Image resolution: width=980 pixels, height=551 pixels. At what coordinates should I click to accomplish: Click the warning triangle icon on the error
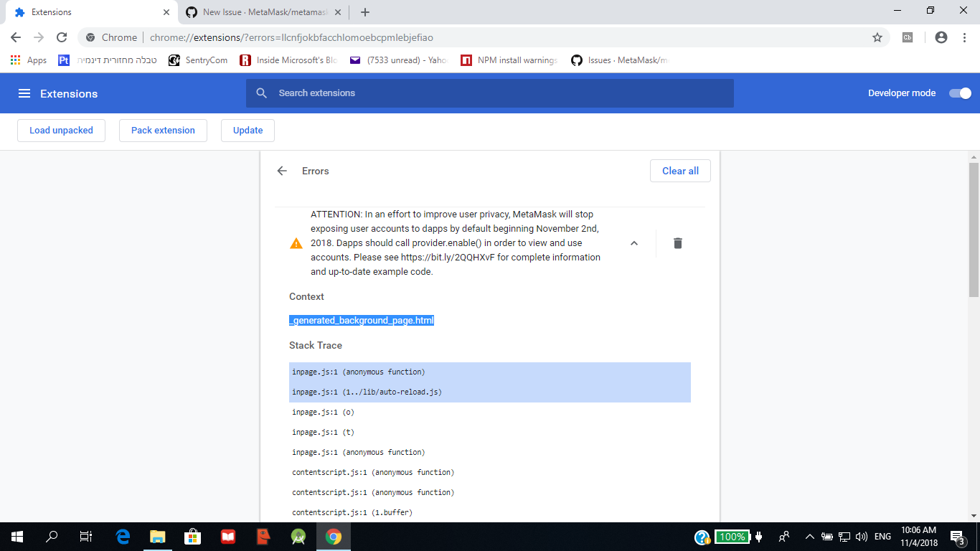[x=295, y=243]
